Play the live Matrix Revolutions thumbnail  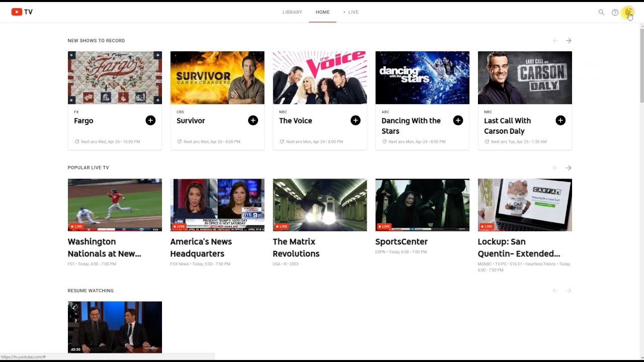click(x=320, y=205)
